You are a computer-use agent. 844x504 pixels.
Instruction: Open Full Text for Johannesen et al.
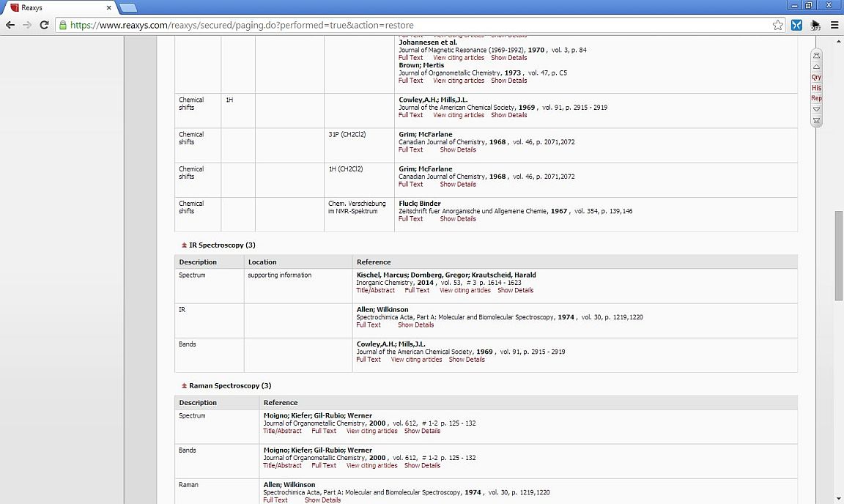(411, 58)
